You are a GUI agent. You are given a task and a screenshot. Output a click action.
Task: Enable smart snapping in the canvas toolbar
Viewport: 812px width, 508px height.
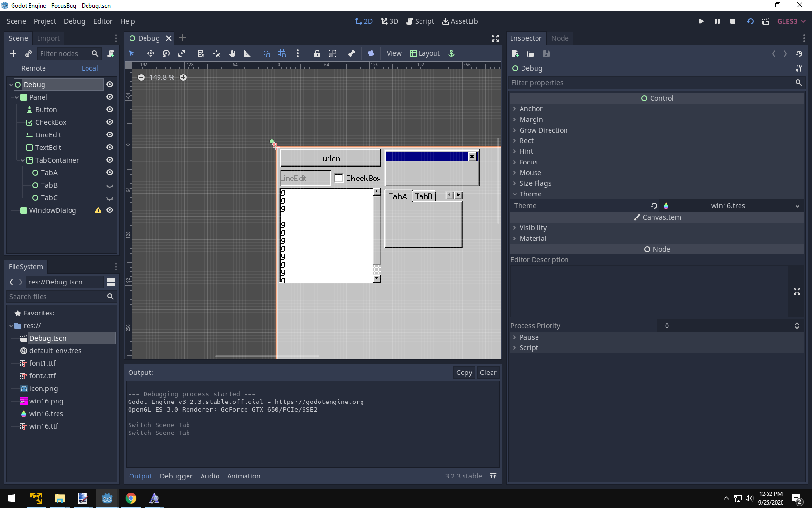pyautogui.click(x=267, y=53)
